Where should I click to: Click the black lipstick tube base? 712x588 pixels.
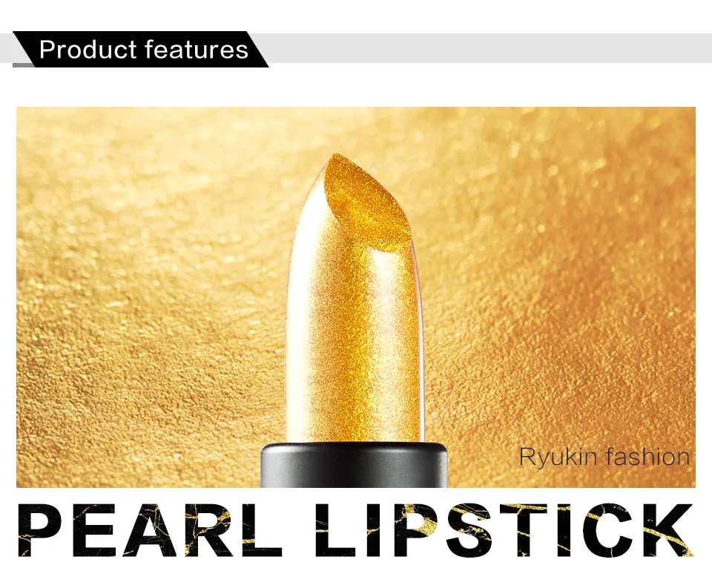355,466
